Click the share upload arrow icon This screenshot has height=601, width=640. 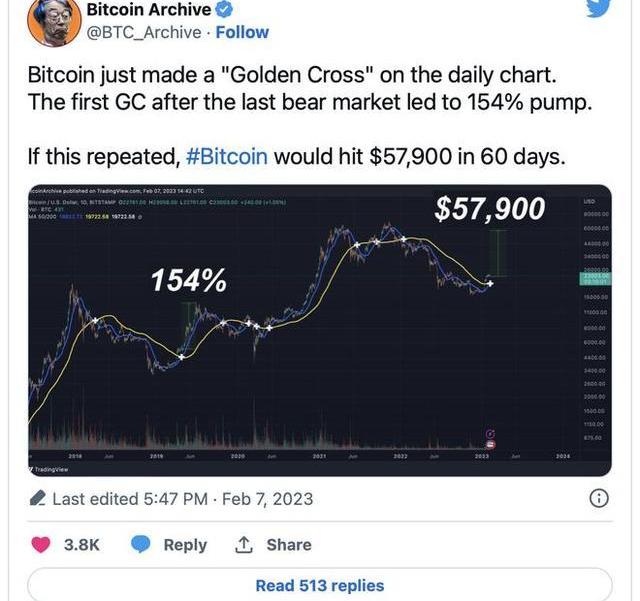[x=244, y=545]
